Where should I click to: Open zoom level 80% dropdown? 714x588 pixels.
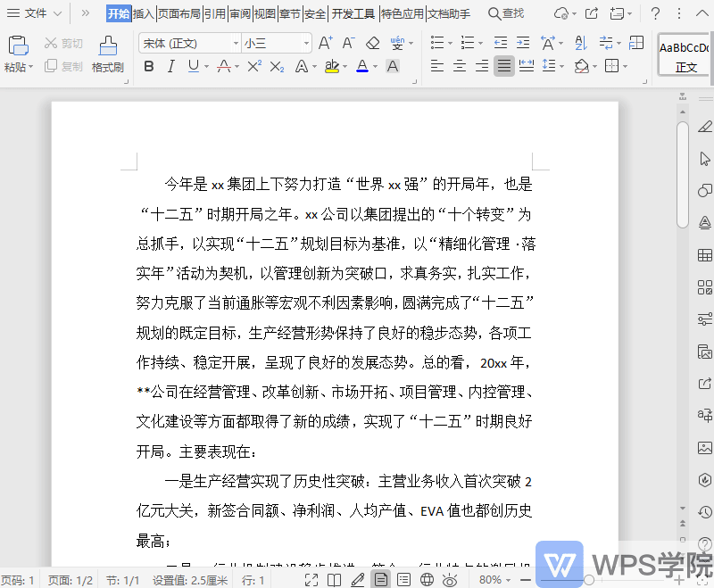pyautogui.click(x=494, y=580)
